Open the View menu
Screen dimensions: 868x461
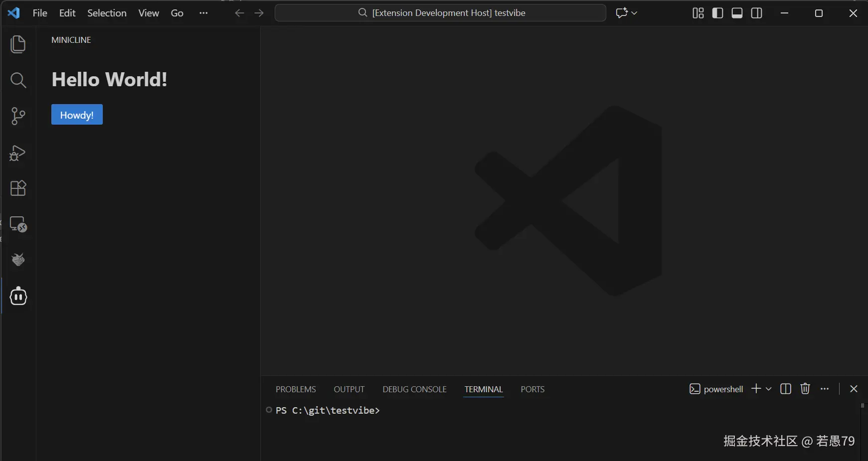[x=149, y=13]
